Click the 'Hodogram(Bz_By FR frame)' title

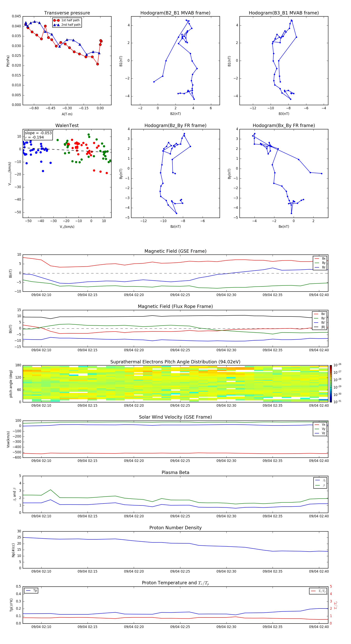pos(175,125)
